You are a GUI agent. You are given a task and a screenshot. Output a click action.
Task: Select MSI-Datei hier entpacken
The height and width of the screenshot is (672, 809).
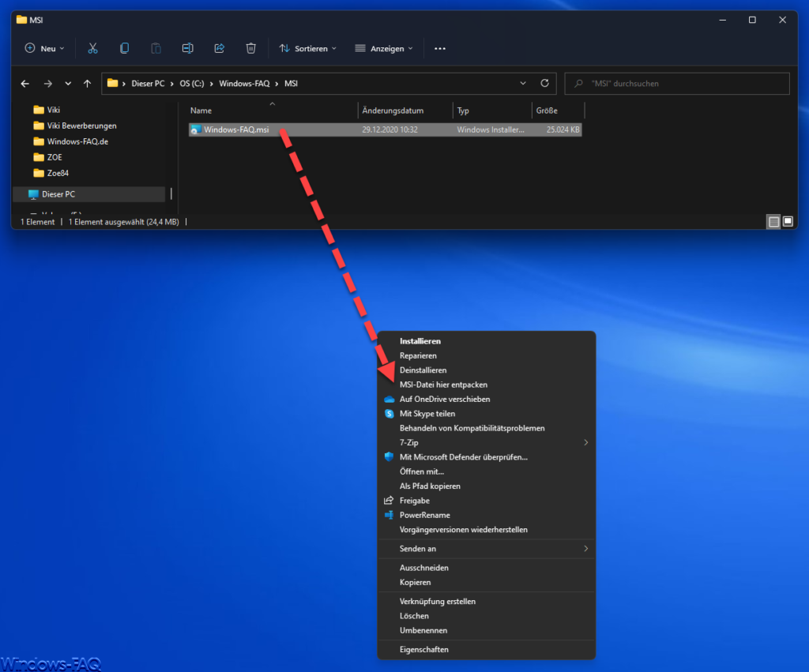click(x=487, y=385)
